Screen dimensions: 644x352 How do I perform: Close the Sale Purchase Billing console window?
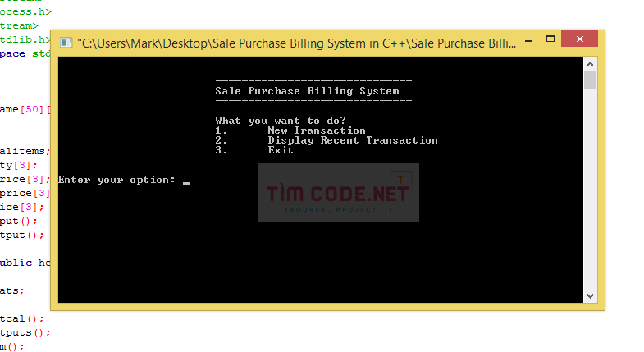(579, 39)
